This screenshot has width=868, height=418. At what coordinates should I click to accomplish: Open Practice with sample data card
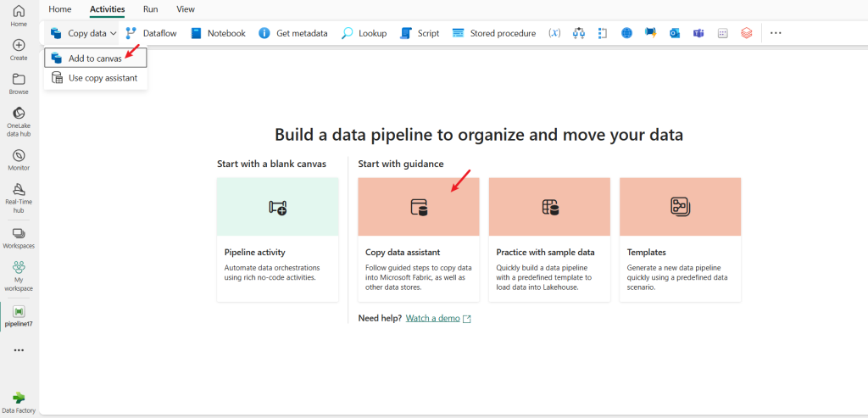[549, 240]
